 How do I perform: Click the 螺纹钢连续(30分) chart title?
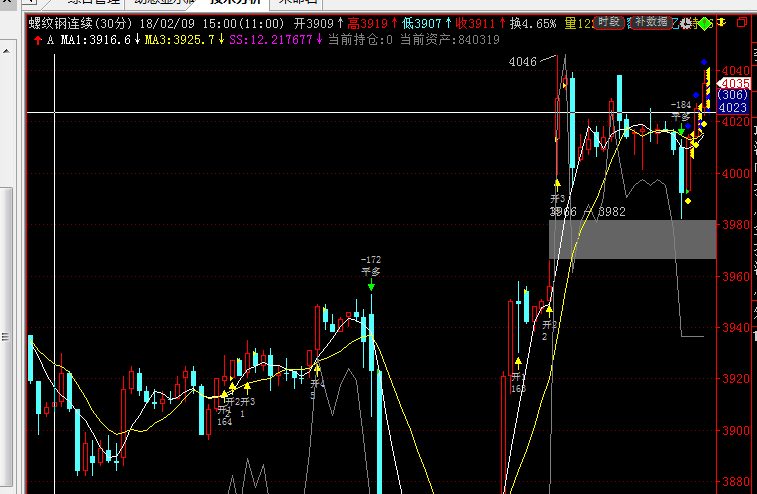click(x=80, y=23)
